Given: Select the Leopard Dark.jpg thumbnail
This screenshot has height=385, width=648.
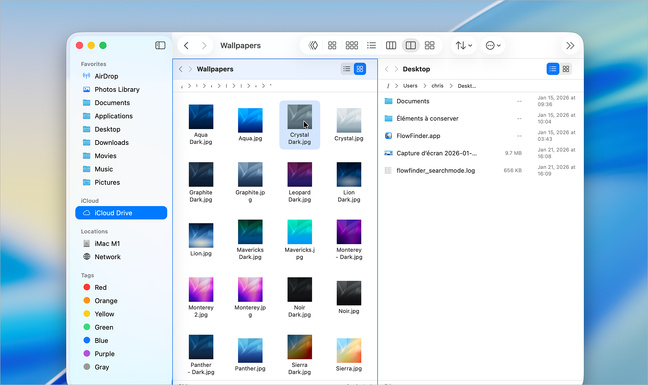Looking at the screenshot, I should tap(300, 174).
